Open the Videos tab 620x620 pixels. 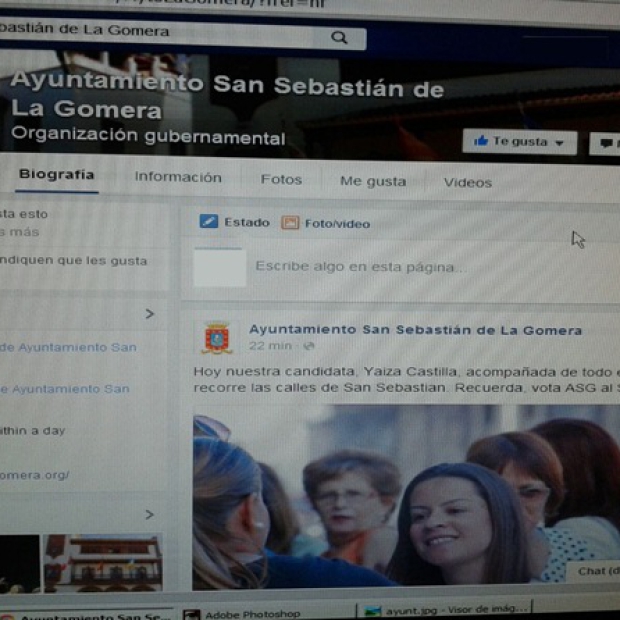point(468,182)
